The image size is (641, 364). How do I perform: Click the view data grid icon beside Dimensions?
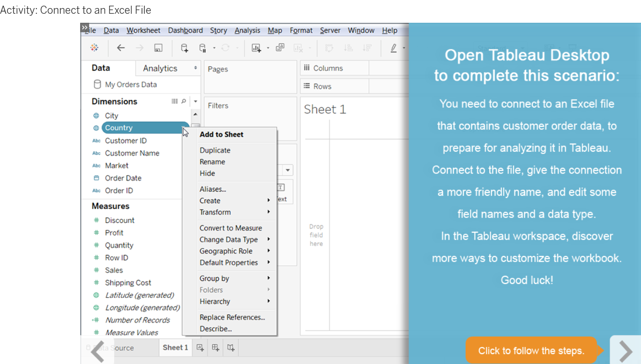174,101
